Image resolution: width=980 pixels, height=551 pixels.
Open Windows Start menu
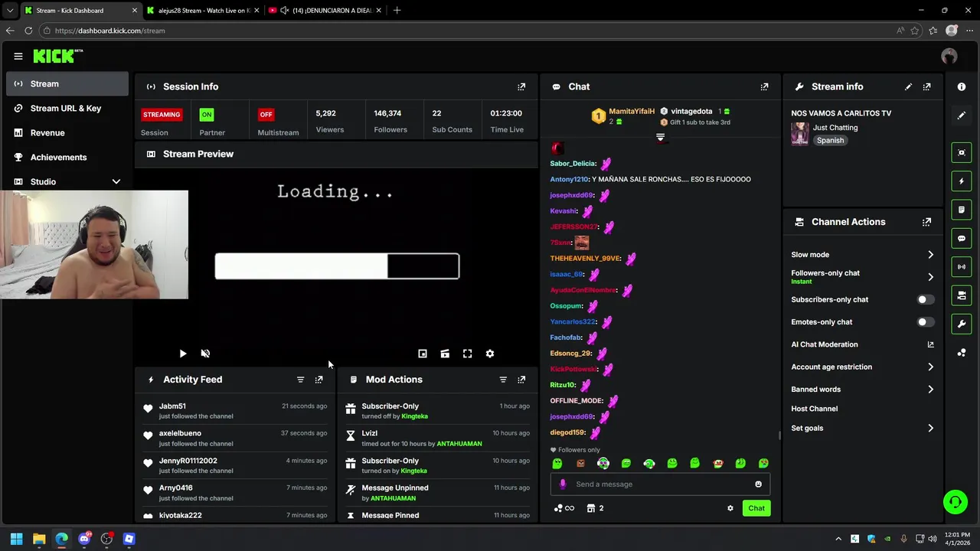click(x=16, y=539)
